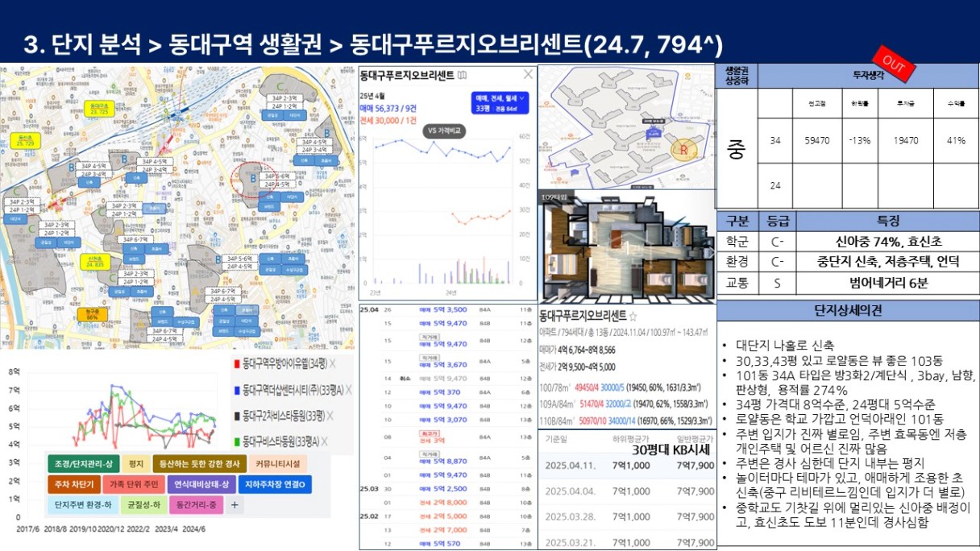The image size is (980, 551).
Task: Select the 가족 단위 주민 tag
Action: point(134,485)
